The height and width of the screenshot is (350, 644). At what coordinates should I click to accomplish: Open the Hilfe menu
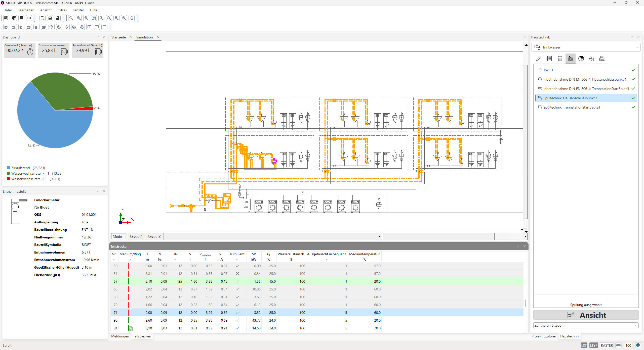(x=94, y=10)
